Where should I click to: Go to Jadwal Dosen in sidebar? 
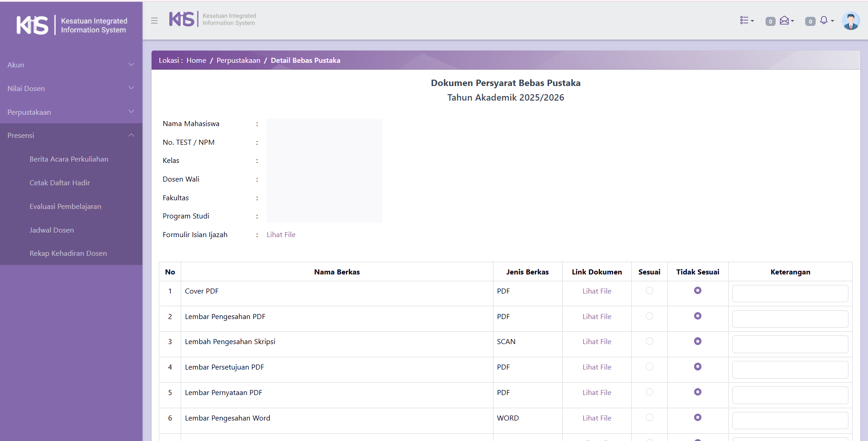point(51,230)
